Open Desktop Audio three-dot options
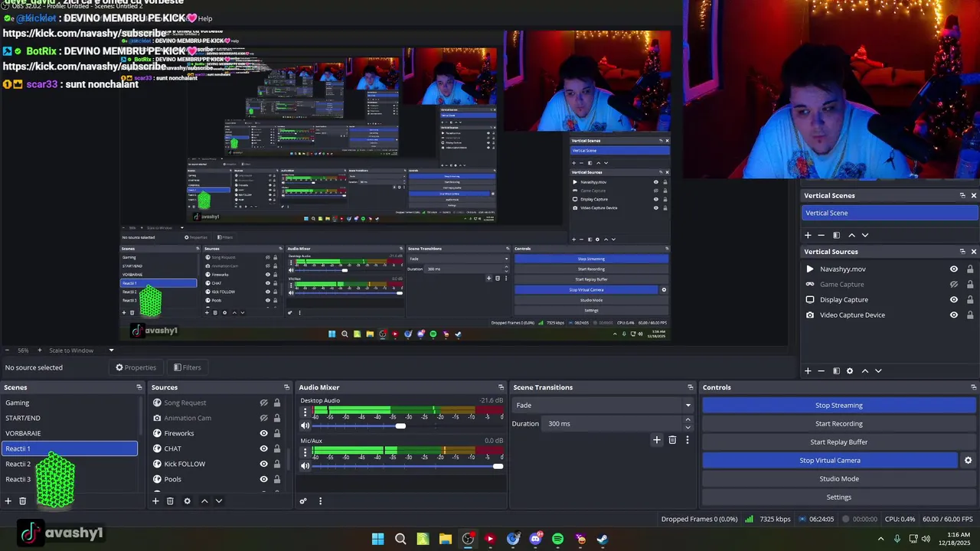The height and width of the screenshot is (551, 980). pos(305,412)
